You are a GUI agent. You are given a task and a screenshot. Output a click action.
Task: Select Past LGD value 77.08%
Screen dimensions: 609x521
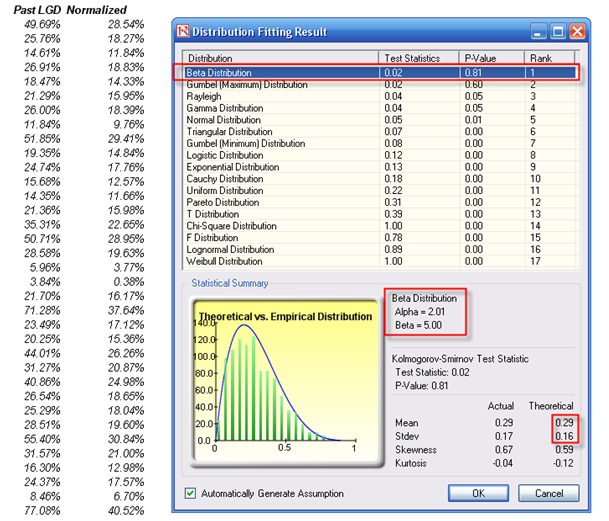42,511
